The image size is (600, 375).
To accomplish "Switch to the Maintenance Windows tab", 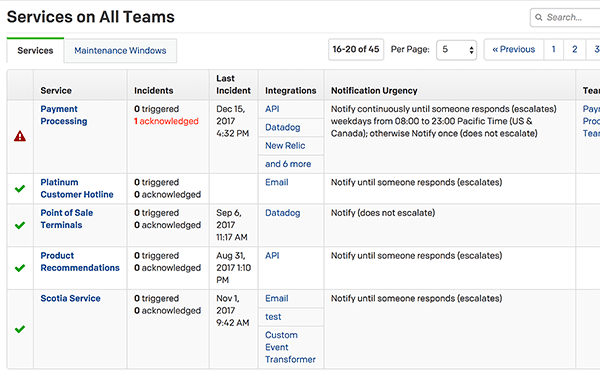I will (x=120, y=51).
